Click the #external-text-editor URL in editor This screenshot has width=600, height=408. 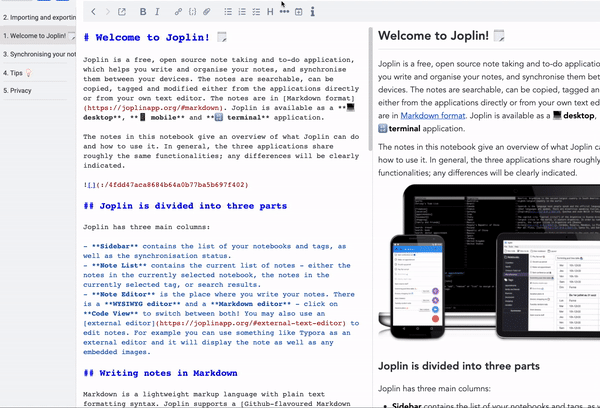click(x=250, y=323)
